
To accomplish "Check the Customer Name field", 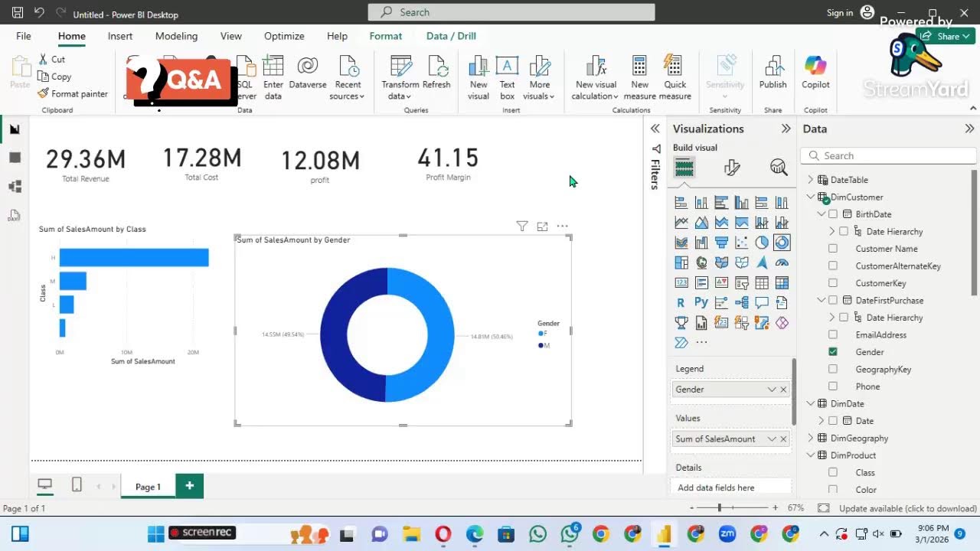I will pos(833,249).
